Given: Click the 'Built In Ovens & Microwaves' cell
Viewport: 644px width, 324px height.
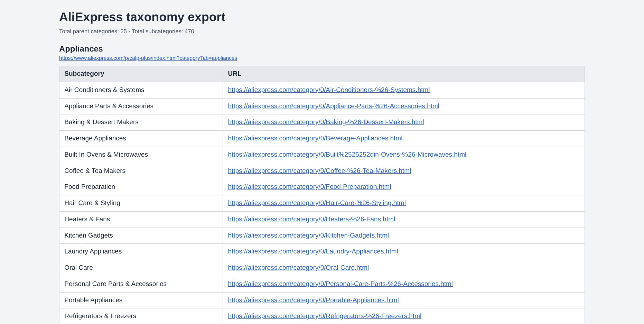Looking at the screenshot, I should (141, 155).
